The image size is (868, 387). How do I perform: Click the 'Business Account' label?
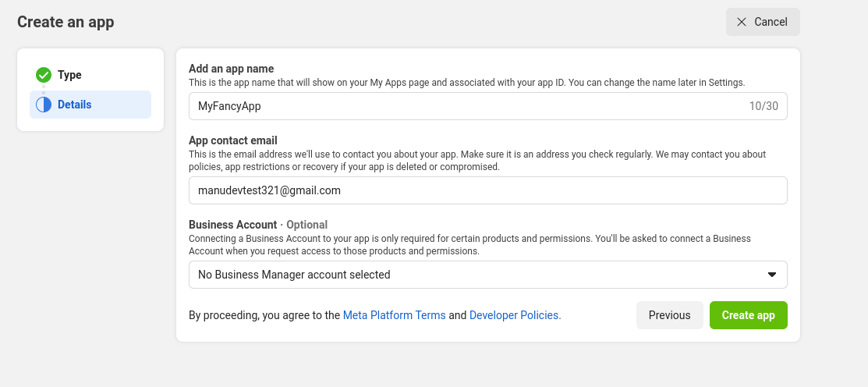click(x=232, y=225)
